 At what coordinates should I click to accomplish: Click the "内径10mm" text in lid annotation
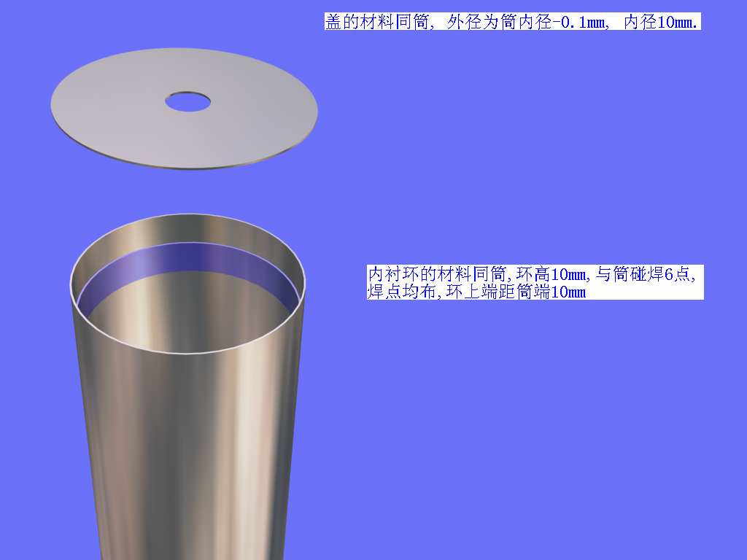(x=661, y=22)
